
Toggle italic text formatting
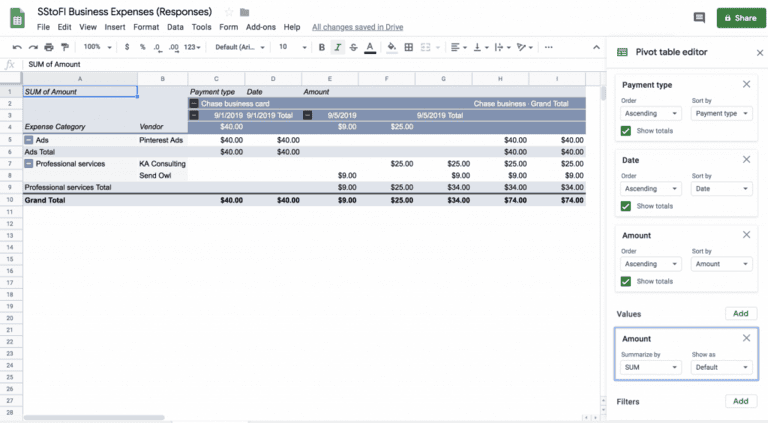pyautogui.click(x=337, y=47)
